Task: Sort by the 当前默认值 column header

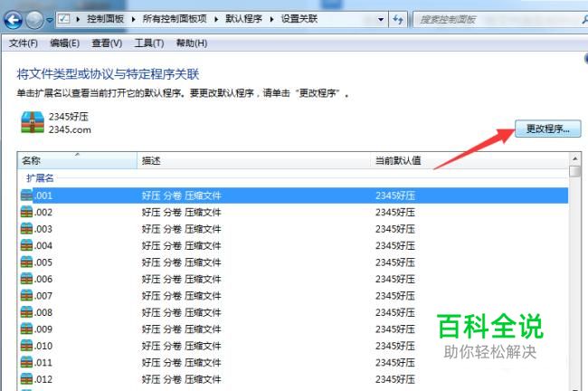Action: (x=469, y=160)
